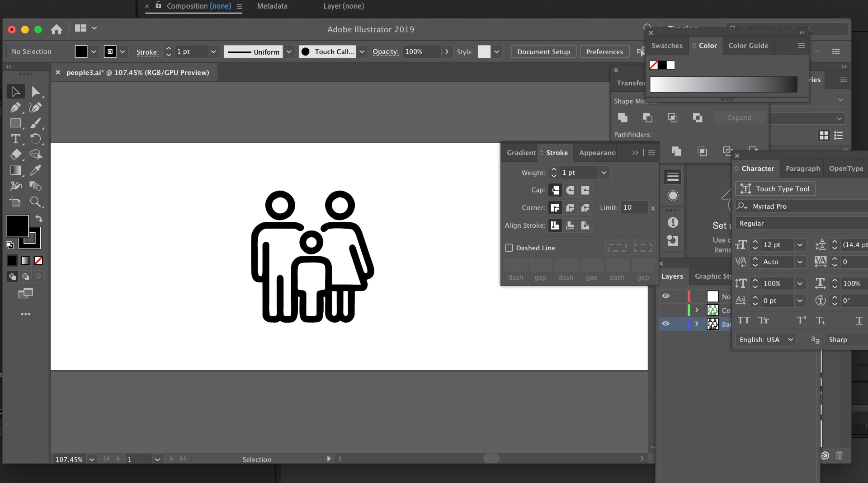Switch to the OpenType tab

coord(846,169)
